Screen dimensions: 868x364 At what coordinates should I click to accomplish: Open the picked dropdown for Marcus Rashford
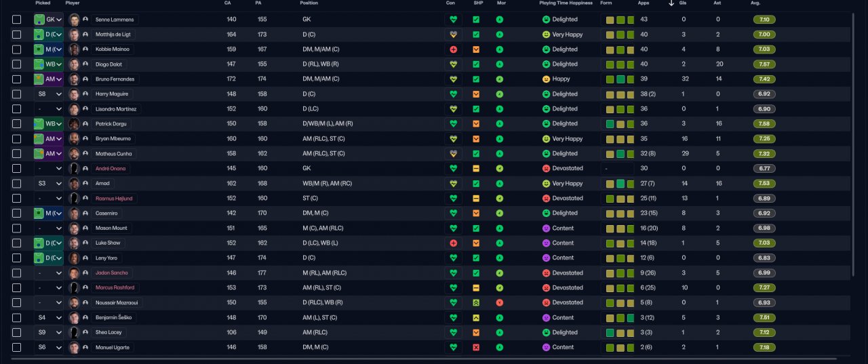tap(48, 288)
